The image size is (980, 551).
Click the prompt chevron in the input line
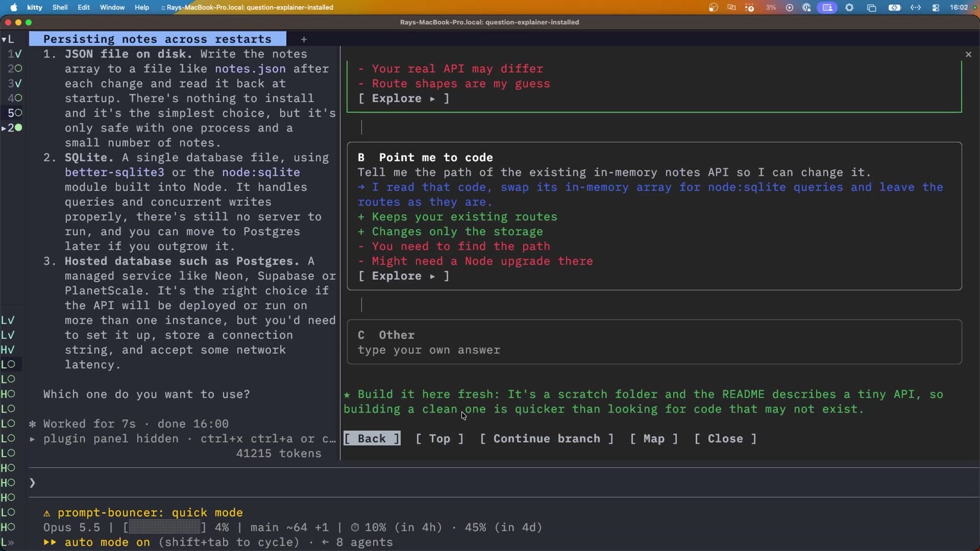[x=32, y=483]
